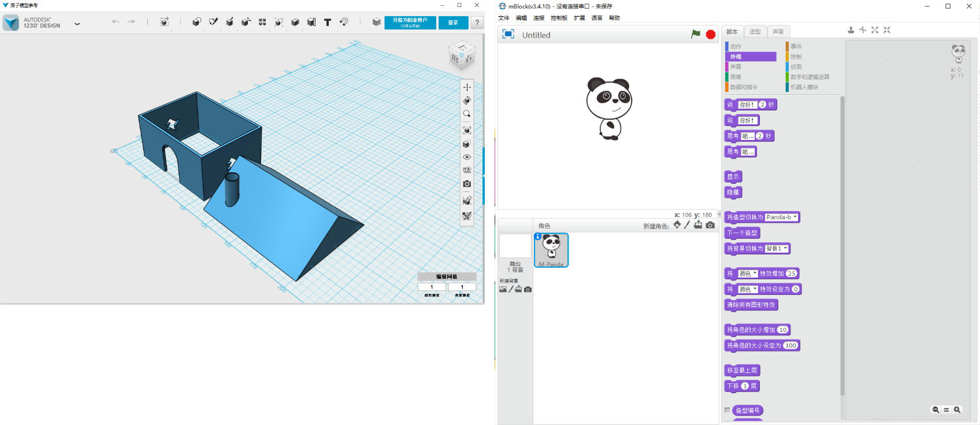Select the 机器人模块 block category
The height and width of the screenshot is (425, 980).
pos(804,87)
